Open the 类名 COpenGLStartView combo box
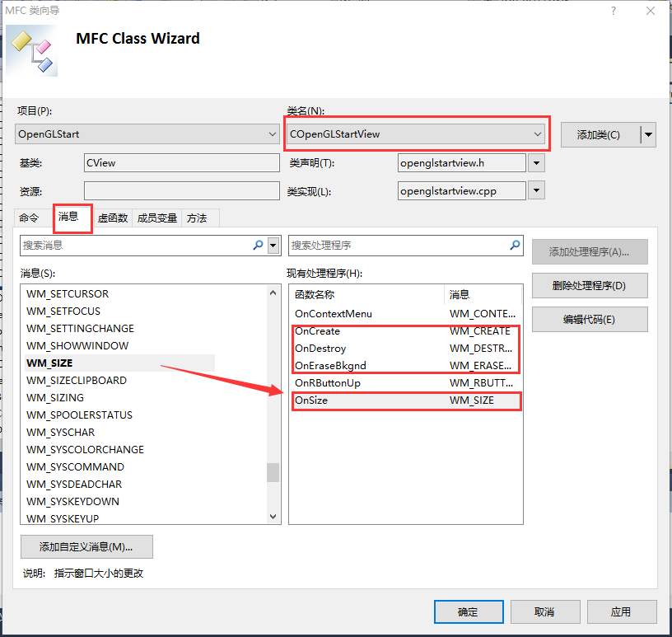The image size is (672, 637). (x=416, y=134)
